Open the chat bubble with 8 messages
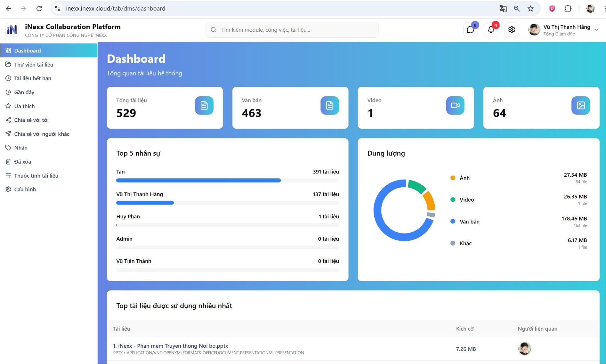 [x=470, y=30]
